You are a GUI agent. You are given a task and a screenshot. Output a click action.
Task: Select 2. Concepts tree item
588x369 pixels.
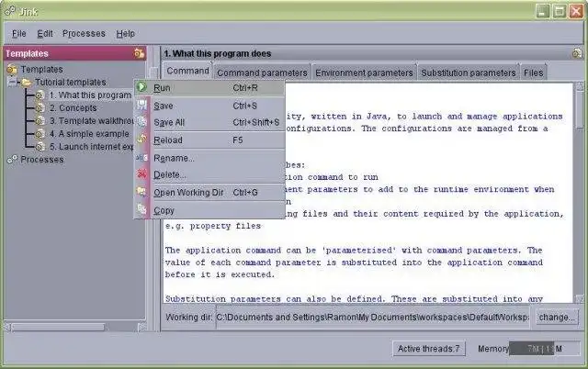pyautogui.click(x=73, y=108)
